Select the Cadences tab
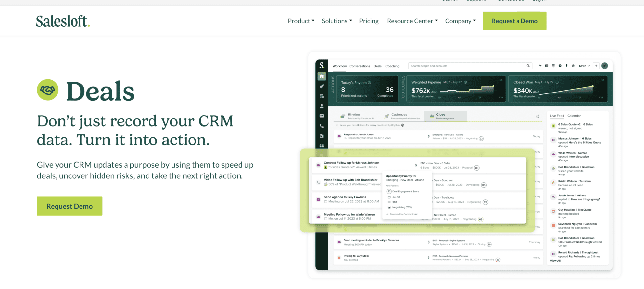 402,116
